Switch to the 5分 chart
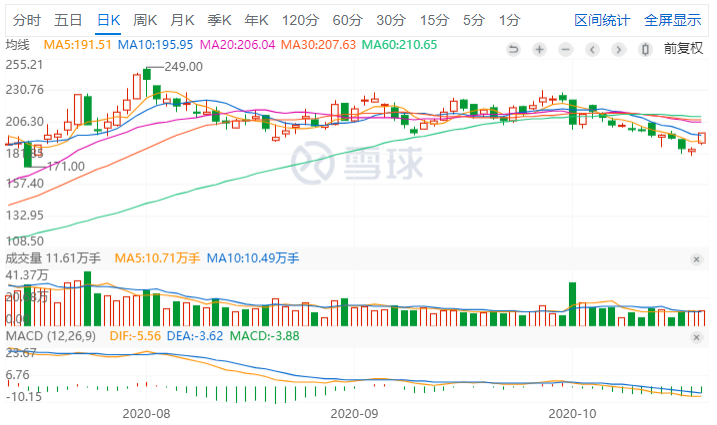 pos(473,20)
